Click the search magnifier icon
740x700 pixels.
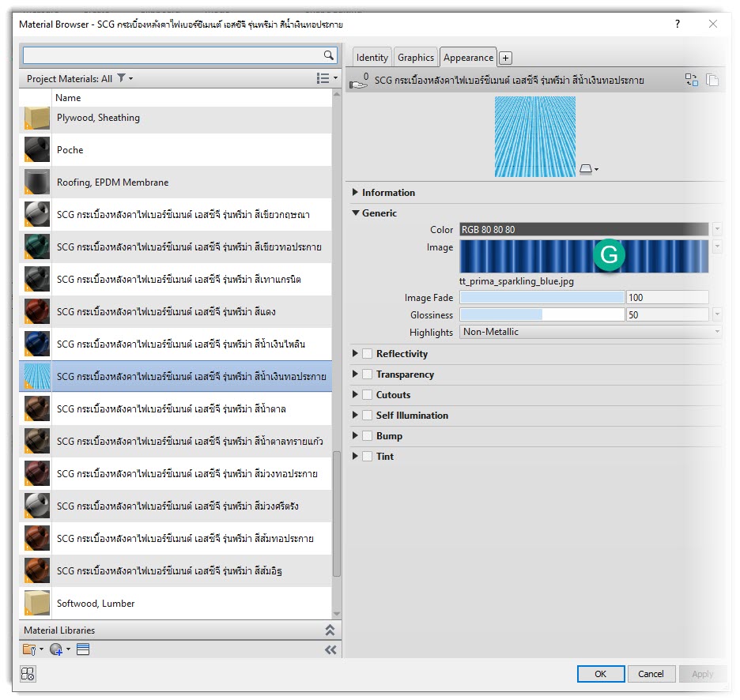pyautogui.click(x=329, y=55)
